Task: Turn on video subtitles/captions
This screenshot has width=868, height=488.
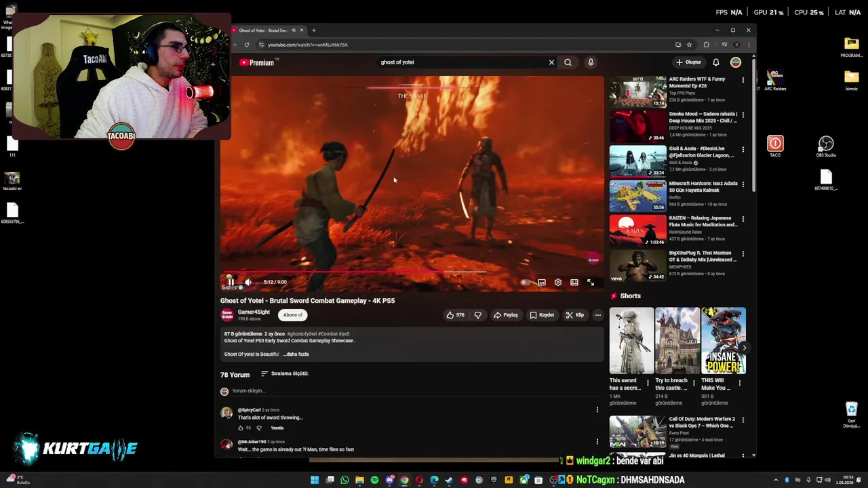Action: coord(542,283)
